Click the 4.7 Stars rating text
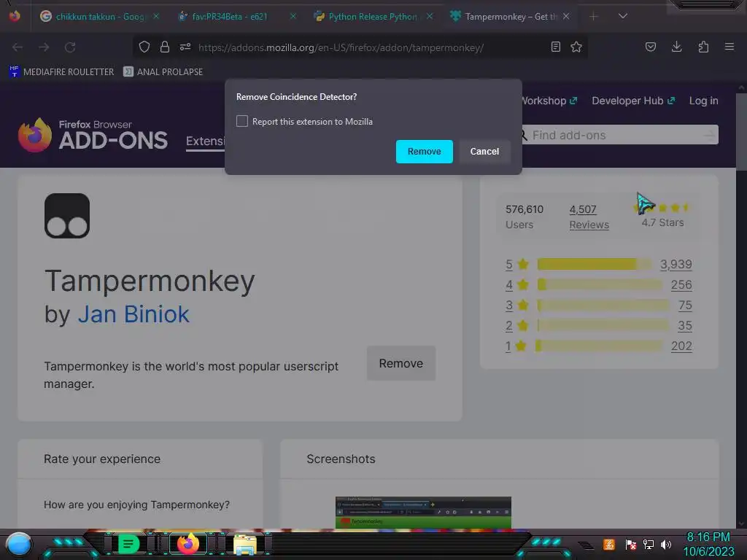The height and width of the screenshot is (560, 747). pyautogui.click(x=662, y=222)
